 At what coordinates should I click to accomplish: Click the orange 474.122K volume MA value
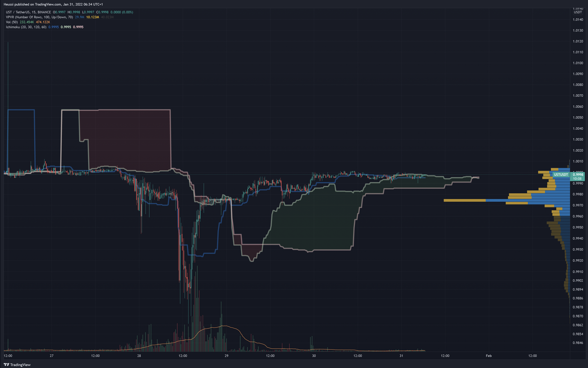[43, 22]
